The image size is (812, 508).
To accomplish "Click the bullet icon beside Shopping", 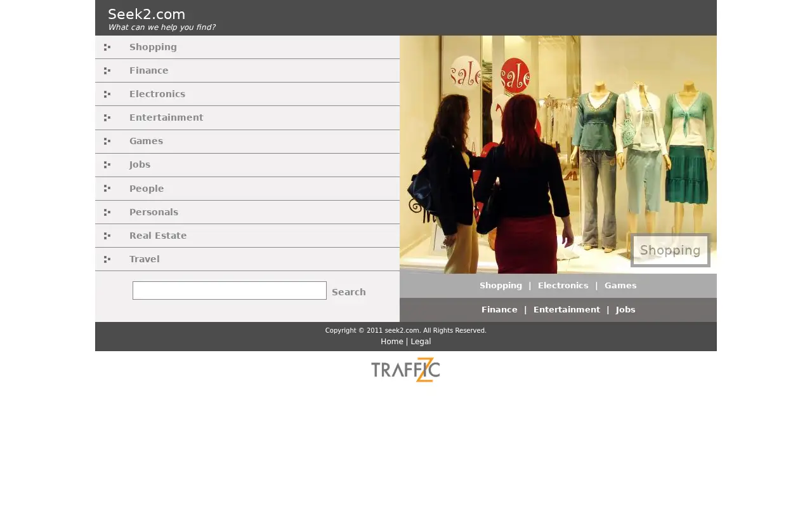I will click(107, 47).
